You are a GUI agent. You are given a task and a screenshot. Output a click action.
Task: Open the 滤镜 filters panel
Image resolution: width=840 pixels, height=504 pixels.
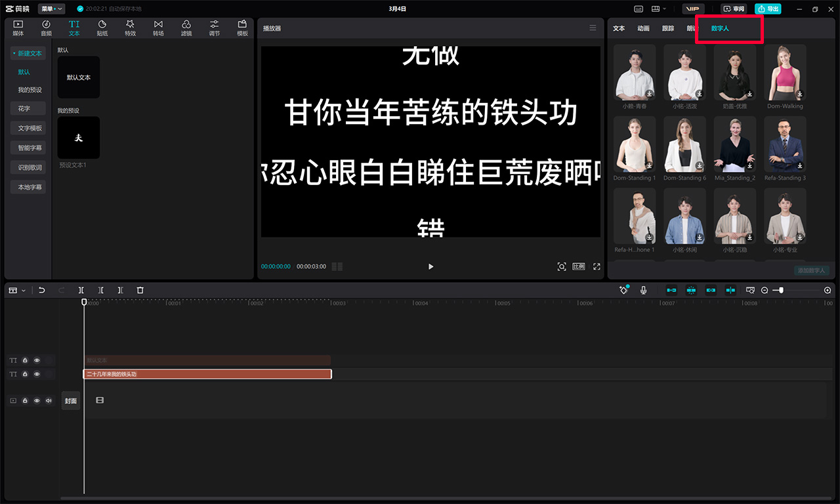coord(186,28)
